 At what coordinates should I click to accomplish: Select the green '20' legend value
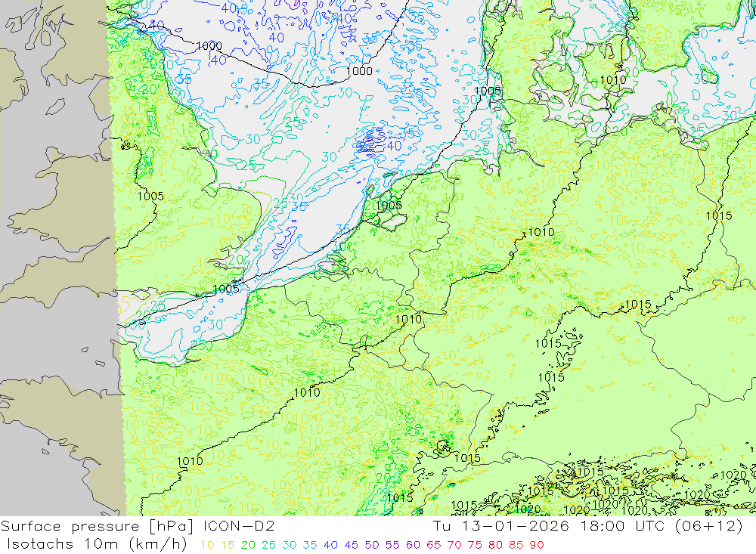click(x=248, y=546)
